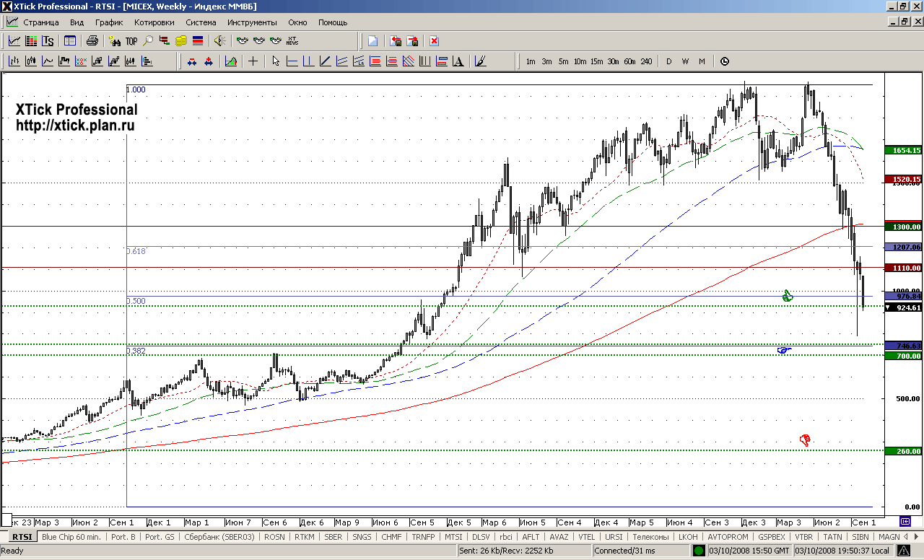Image resolution: width=924 pixels, height=560 pixels.
Task: Open the Страница menu
Action: 40,22
